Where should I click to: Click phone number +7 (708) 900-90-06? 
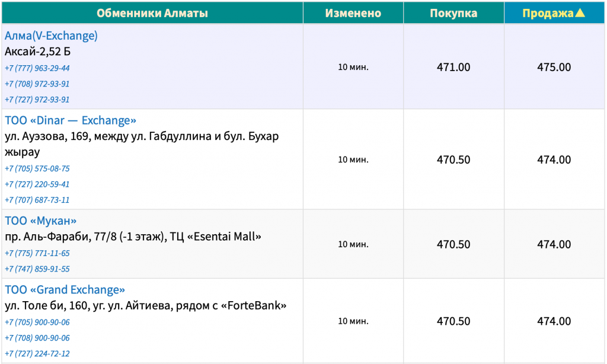click(37, 338)
